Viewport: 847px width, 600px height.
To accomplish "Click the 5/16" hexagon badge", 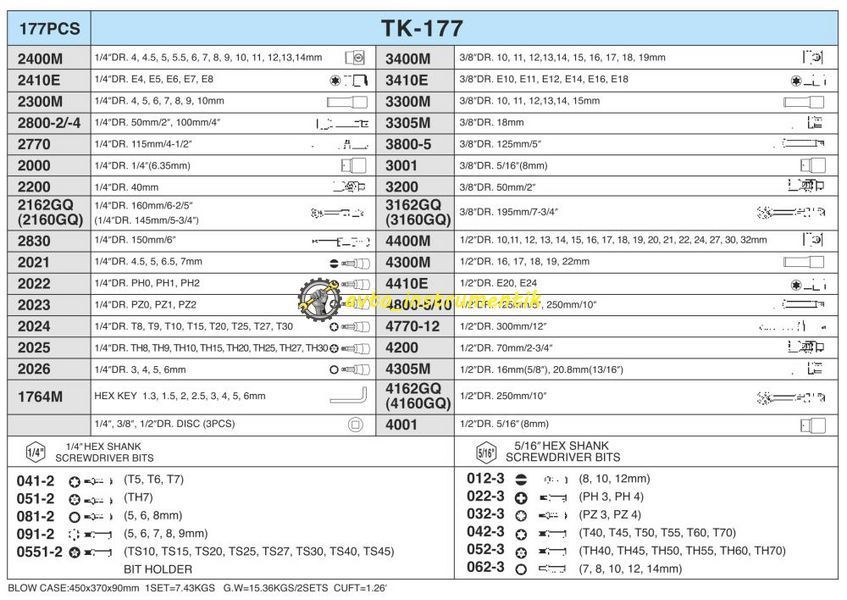I will click(x=486, y=453).
